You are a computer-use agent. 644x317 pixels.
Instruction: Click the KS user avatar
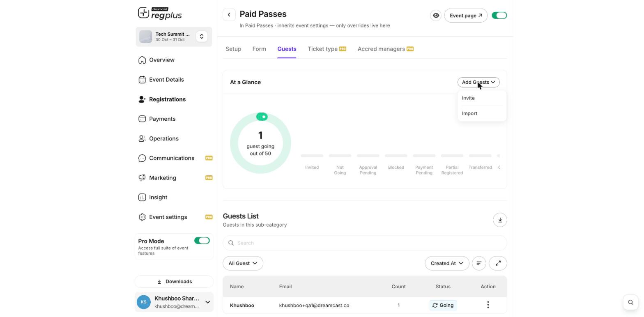[x=143, y=302]
